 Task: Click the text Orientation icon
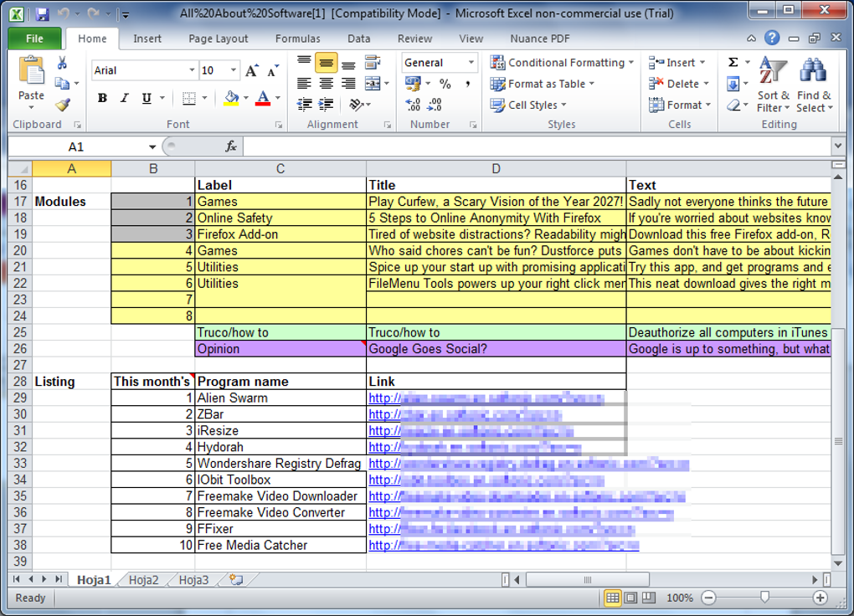[x=356, y=104]
